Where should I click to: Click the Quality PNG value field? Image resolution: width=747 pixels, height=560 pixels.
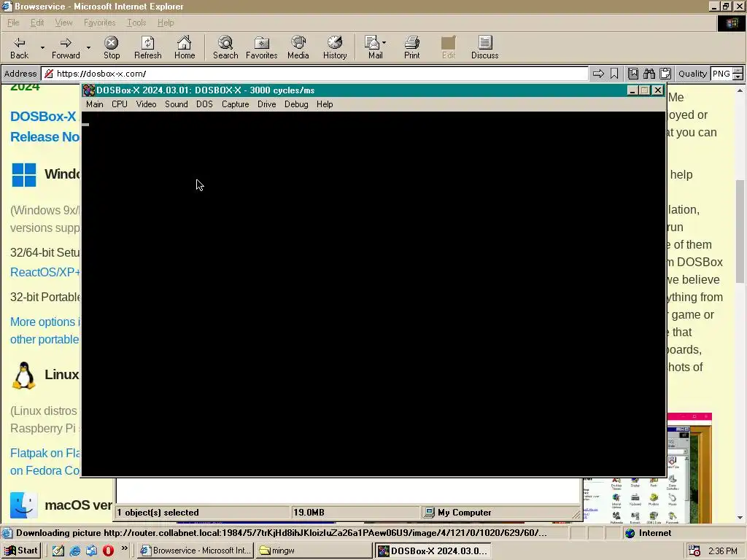click(x=721, y=74)
